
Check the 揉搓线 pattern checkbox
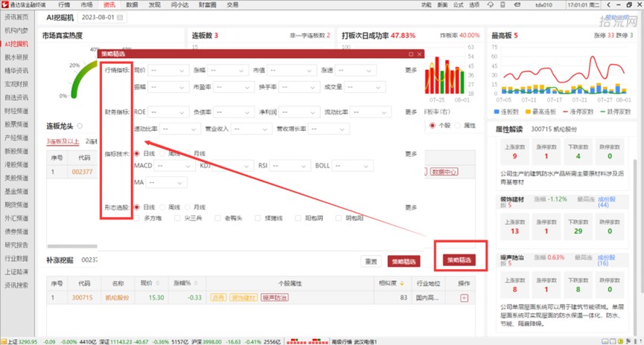click(258, 219)
